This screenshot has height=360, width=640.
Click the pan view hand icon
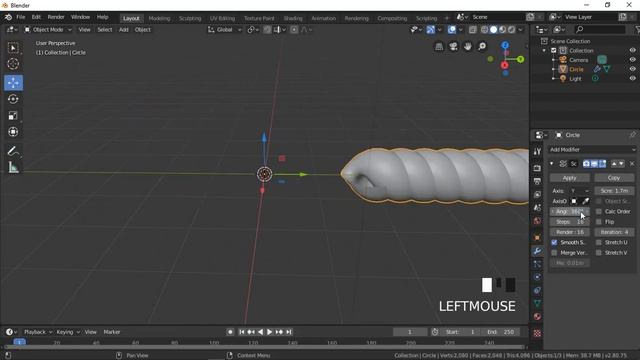[468, 47]
